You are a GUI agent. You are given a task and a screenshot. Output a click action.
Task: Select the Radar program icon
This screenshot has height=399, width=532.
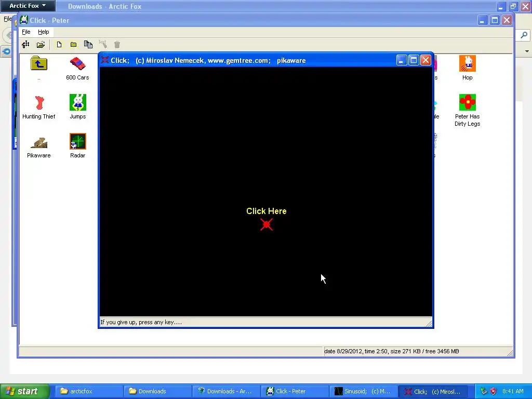pyautogui.click(x=78, y=146)
